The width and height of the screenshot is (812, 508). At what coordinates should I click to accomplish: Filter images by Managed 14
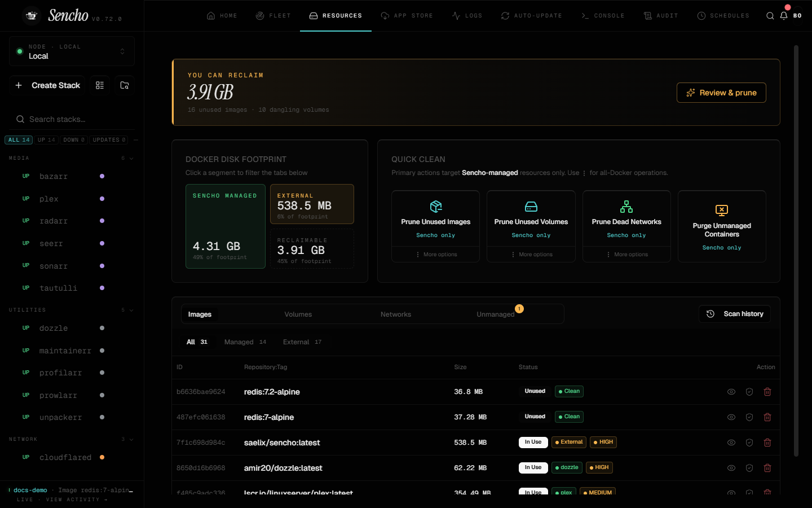[245, 342]
